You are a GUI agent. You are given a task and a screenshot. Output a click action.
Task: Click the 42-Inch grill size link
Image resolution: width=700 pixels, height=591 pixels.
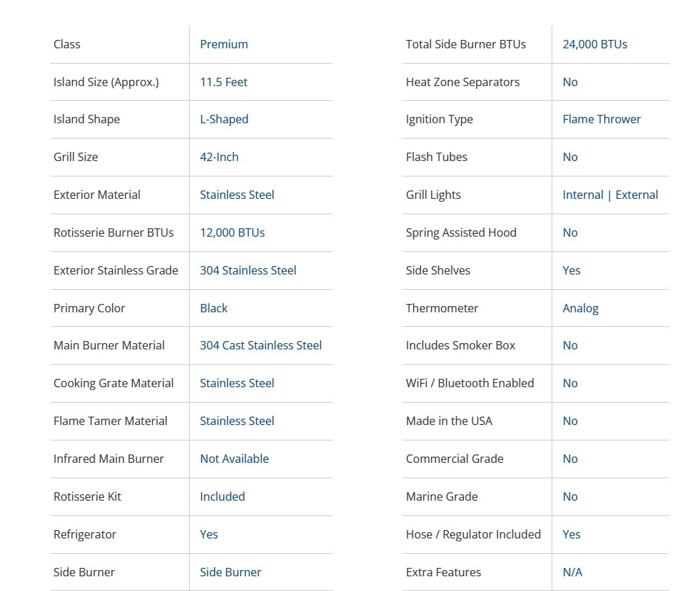219,157
